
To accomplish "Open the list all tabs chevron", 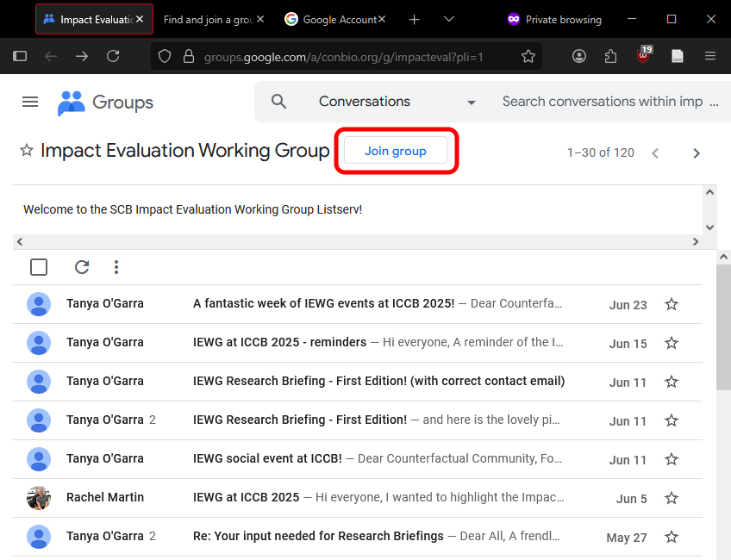I will 449,19.
